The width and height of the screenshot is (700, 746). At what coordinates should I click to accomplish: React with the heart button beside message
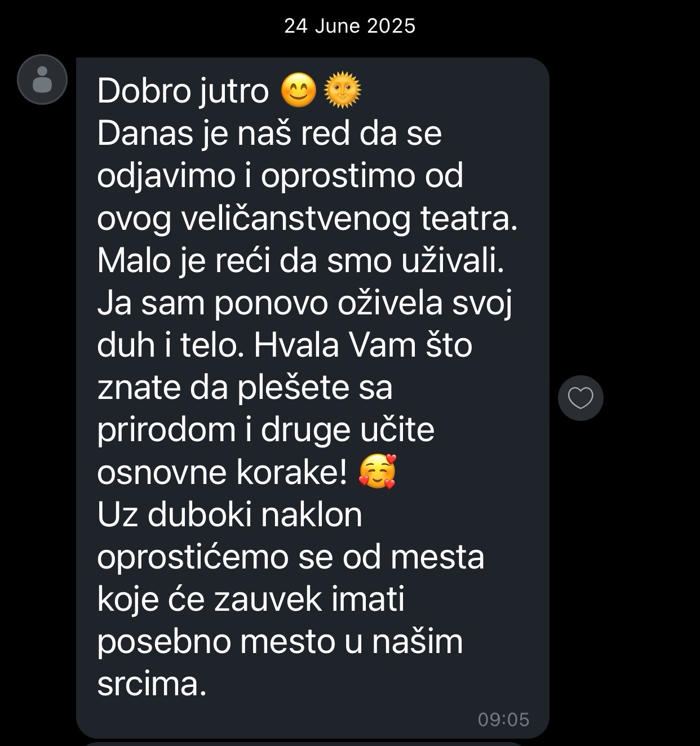click(581, 398)
